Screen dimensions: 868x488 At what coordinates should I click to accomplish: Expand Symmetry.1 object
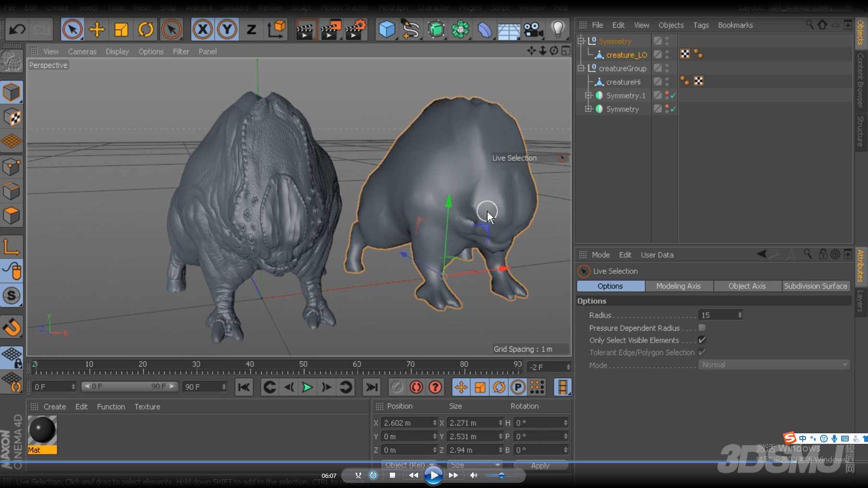click(588, 95)
